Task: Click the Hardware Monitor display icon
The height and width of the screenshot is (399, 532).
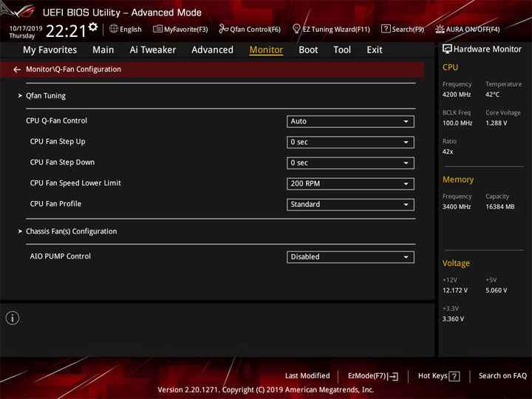Action: tap(447, 50)
